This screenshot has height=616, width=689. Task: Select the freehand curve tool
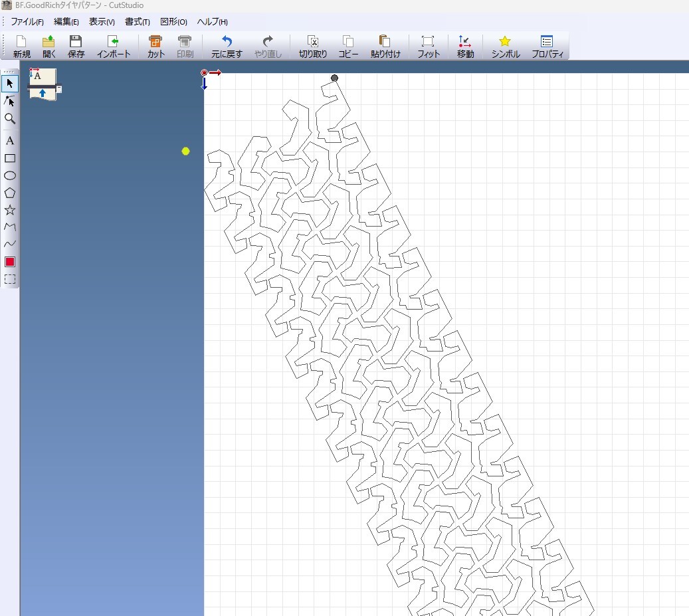pyautogui.click(x=10, y=244)
